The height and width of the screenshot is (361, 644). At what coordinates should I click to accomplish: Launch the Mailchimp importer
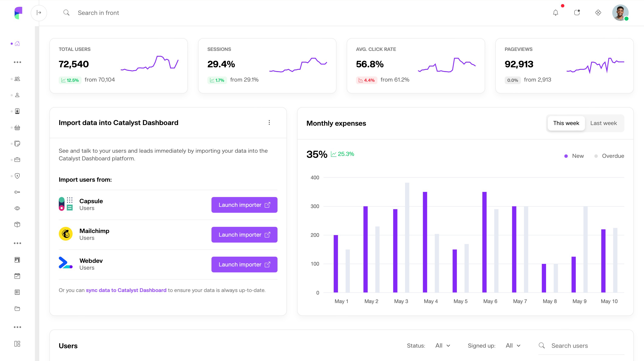[x=244, y=234]
